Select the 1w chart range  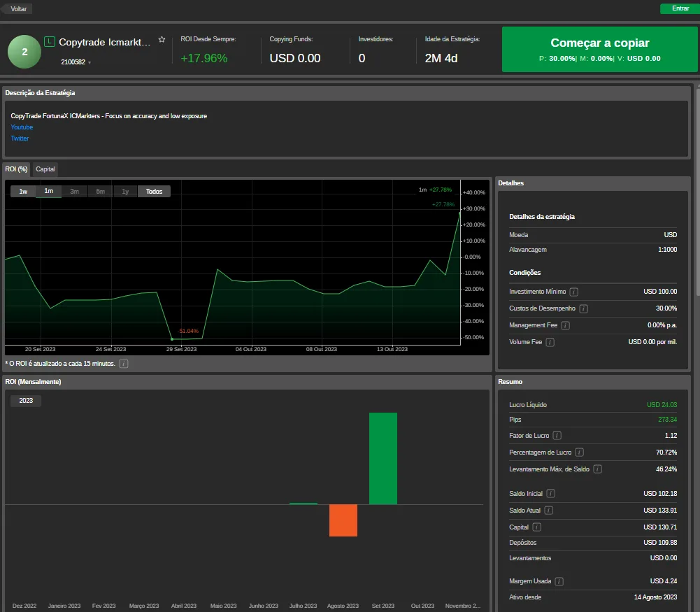pyautogui.click(x=23, y=192)
